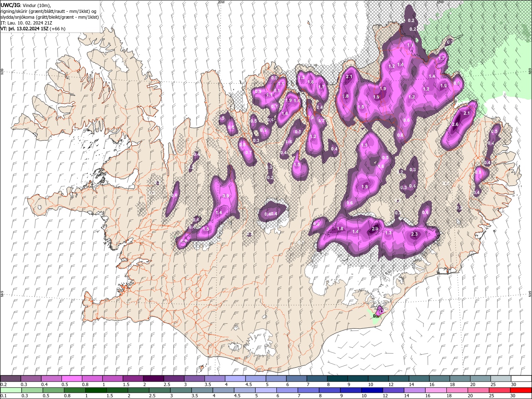This screenshot has width=532, height=399.
Task: Select the medium green 0.5–0.8 bottom-row swatch
Action: coord(54,390)
